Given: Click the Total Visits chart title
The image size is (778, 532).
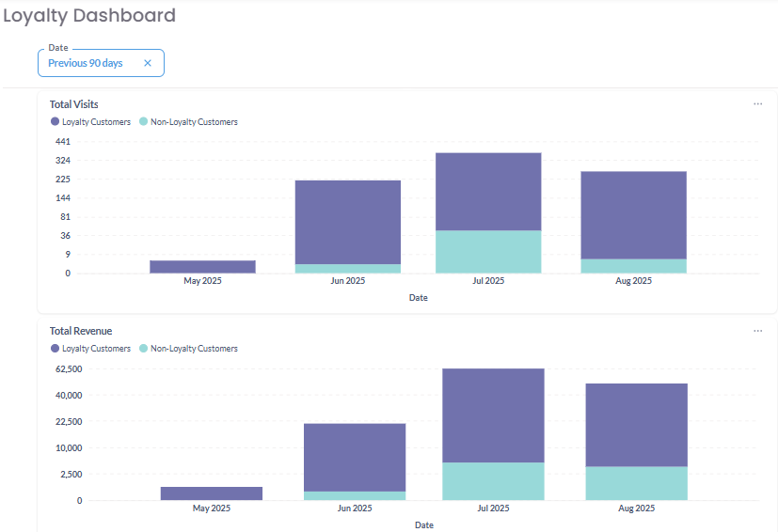Looking at the screenshot, I should pos(74,104).
